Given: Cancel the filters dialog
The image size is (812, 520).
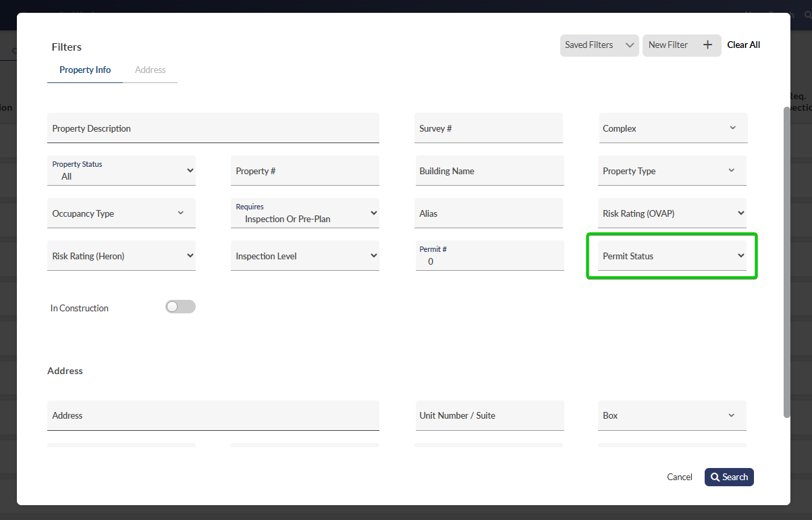Looking at the screenshot, I should coord(680,477).
